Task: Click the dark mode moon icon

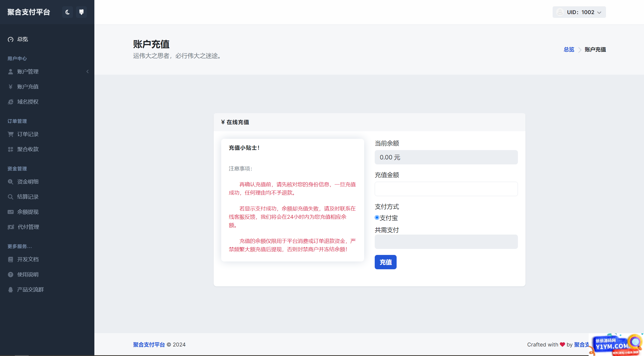Action: pyautogui.click(x=67, y=12)
